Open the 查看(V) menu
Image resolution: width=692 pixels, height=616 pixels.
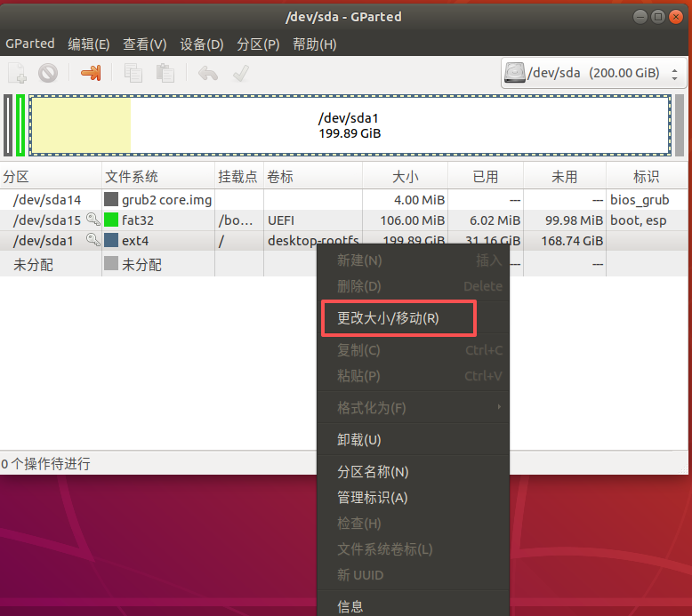tap(144, 44)
